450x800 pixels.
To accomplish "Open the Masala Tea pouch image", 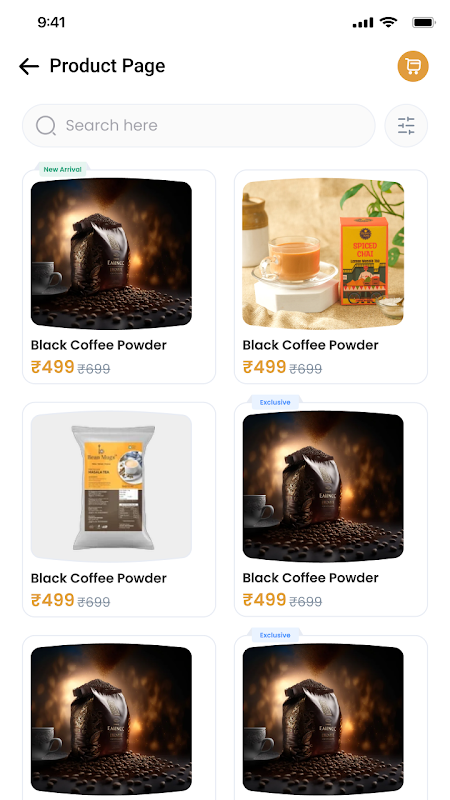I will click(x=111, y=486).
